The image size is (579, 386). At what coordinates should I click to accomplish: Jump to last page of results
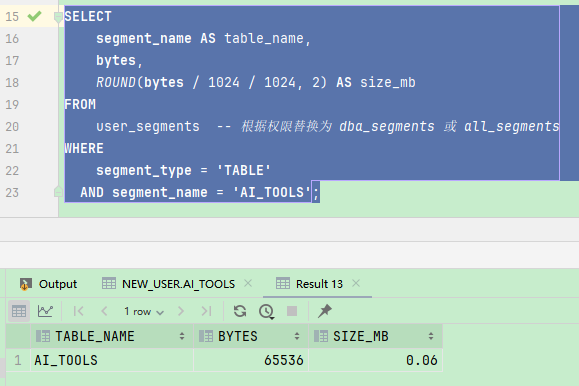point(206,311)
